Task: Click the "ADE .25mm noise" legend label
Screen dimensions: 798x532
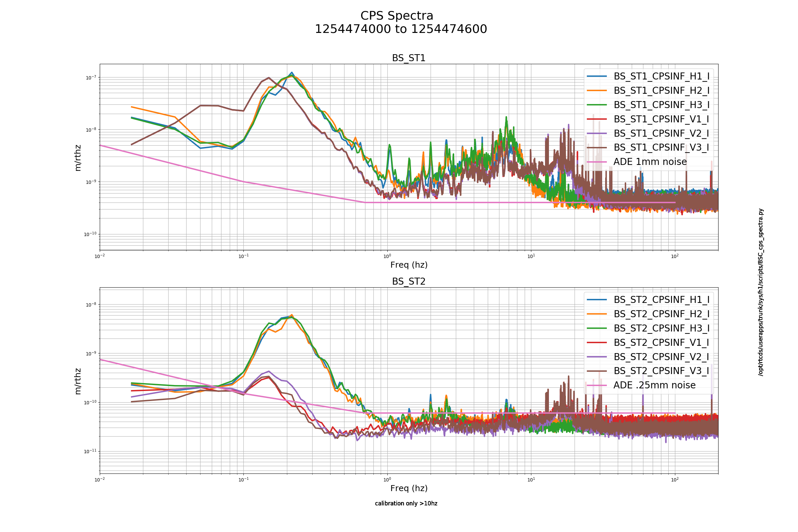Action: (x=654, y=385)
